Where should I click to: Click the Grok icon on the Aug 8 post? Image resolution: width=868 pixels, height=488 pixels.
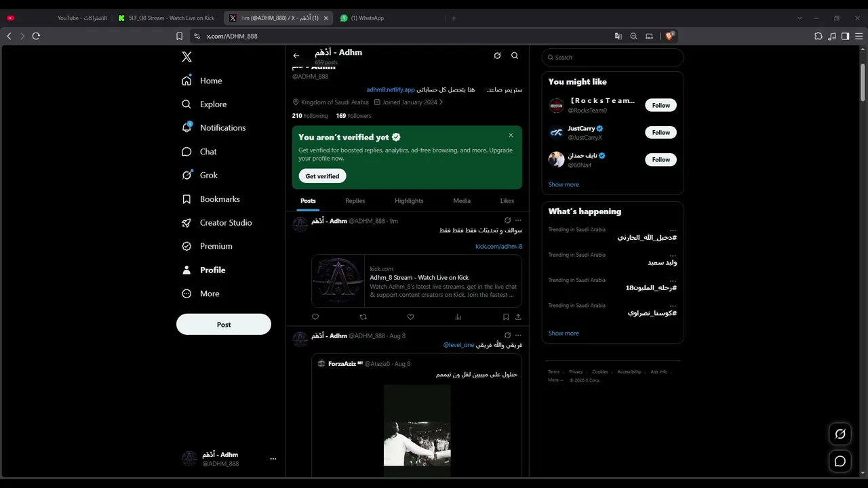tap(507, 335)
